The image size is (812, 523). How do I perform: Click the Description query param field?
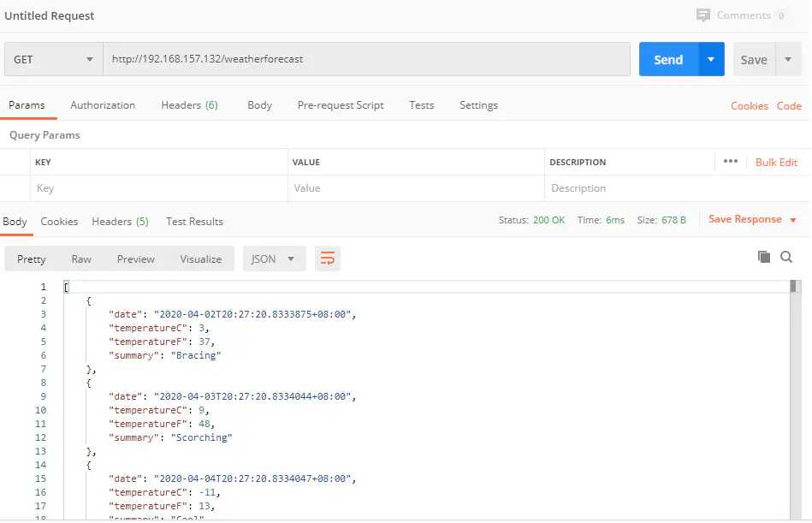pos(676,188)
